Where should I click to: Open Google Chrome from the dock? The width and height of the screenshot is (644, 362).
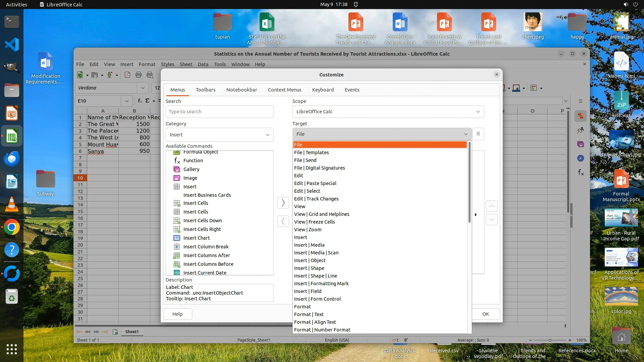(12, 228)
